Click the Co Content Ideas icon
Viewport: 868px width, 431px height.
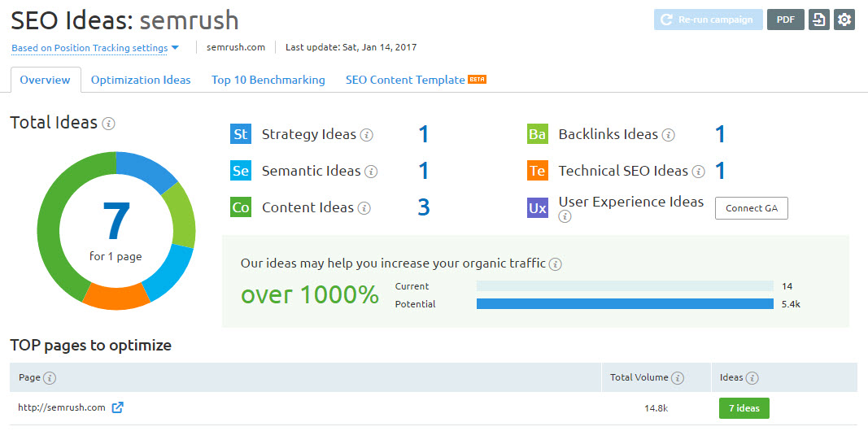241,207
